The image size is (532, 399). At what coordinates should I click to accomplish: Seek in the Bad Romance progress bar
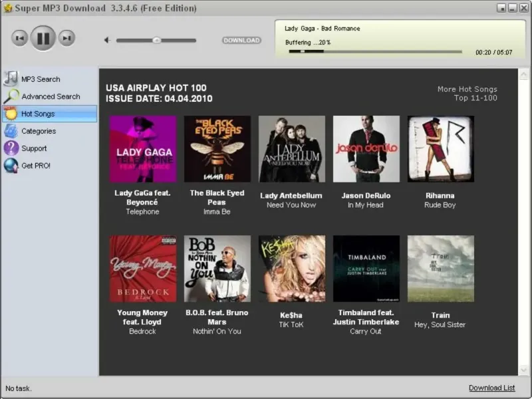(375, 52)
